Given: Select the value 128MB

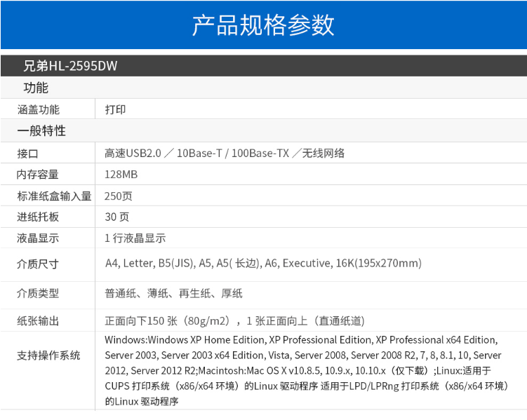Looking at the screenshot, I should 121,175.
